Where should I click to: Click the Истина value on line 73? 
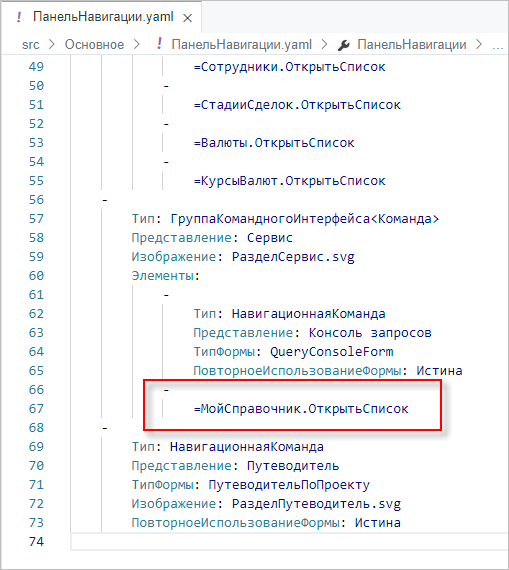pos(378,523)
